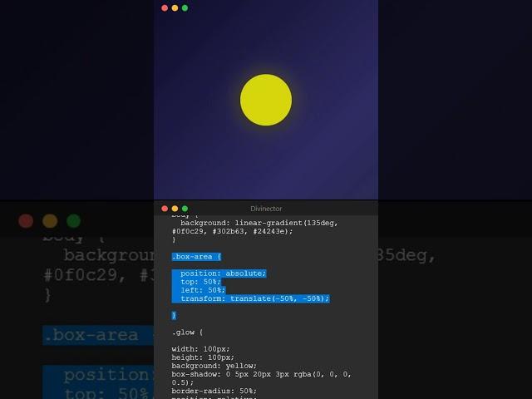Click the 'position: absolute;' line
Viewport: 532px width, 399px height.
point(223,273)
